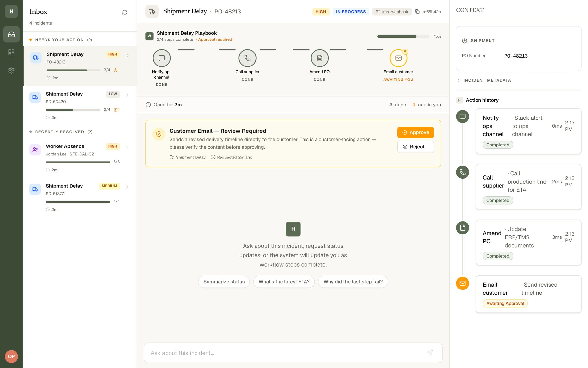Image resolution: width=588 pixels, height=368 pixels.
Task: Click the Awaiting Approval status pill
Action: click(505, 303)
